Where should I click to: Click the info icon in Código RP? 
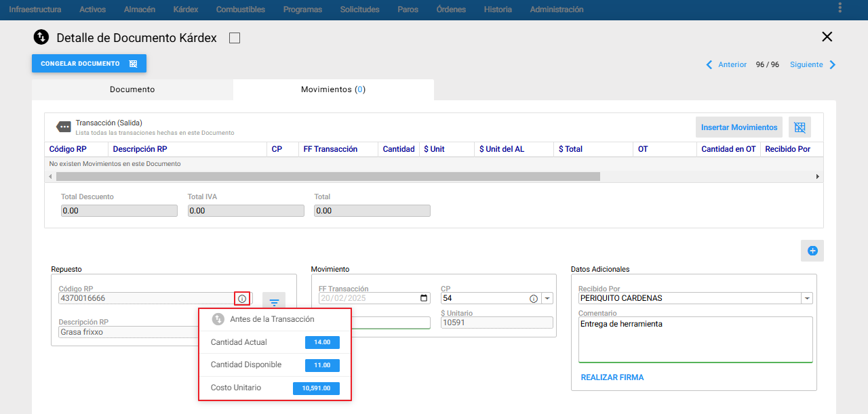pos(242,299)
